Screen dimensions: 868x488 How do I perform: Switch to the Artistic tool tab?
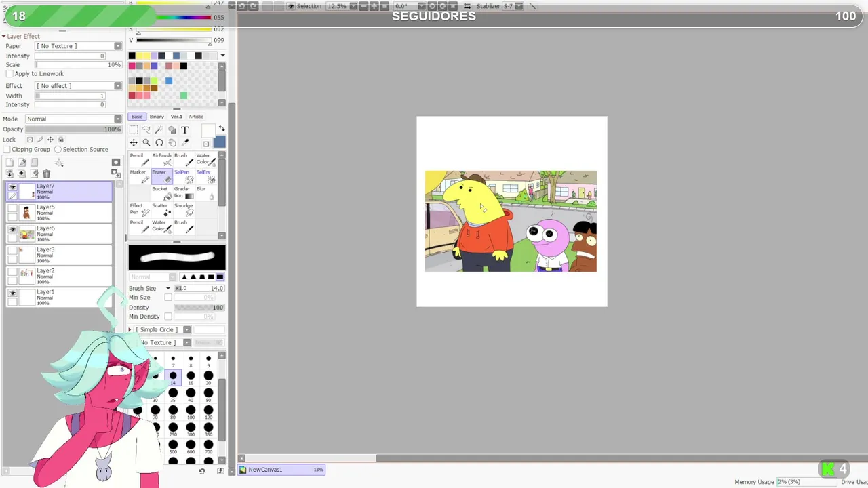[196, 117]
